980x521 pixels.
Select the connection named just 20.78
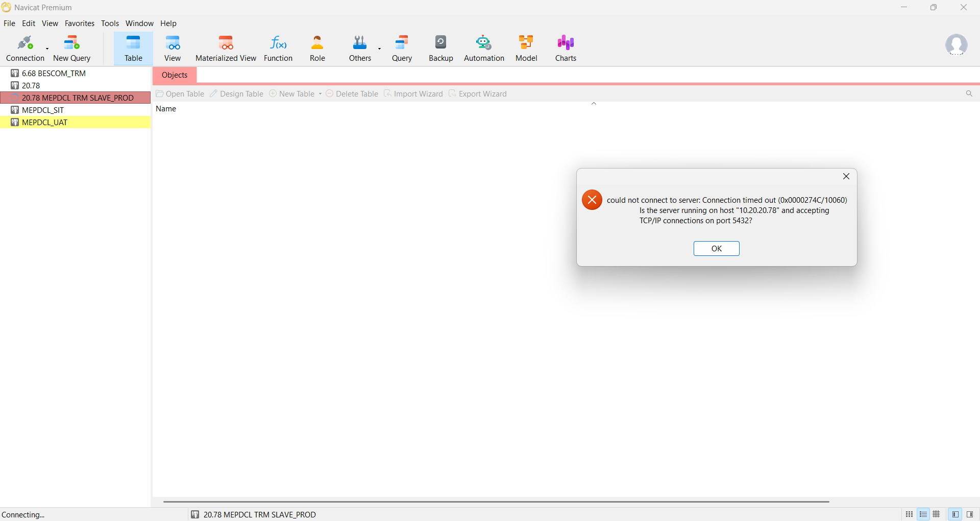[76, 86]
